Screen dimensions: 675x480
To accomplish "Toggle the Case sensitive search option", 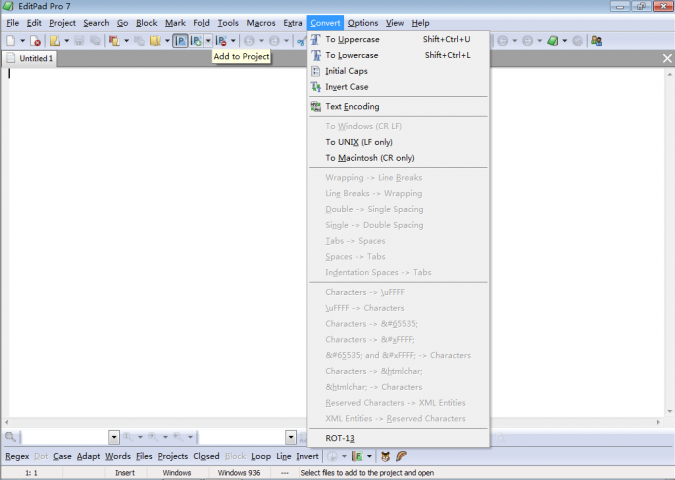I will [x=62, y=456].
